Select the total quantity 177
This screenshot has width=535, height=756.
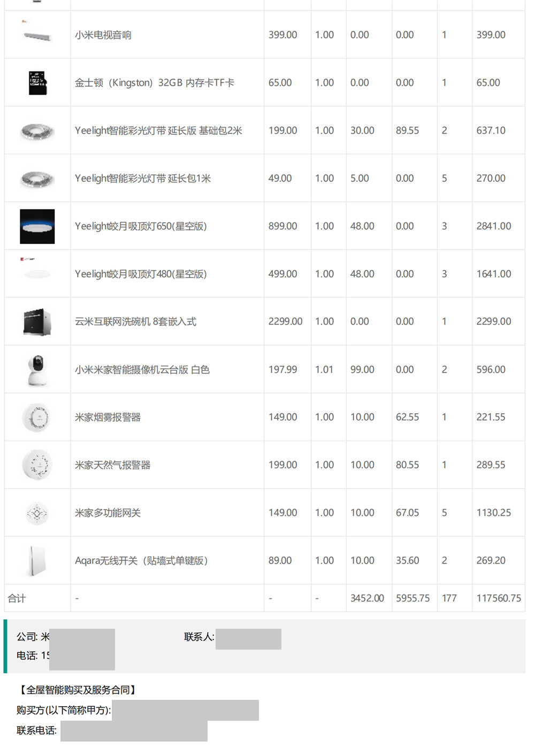pyautogui.click(x=449, y=598)
